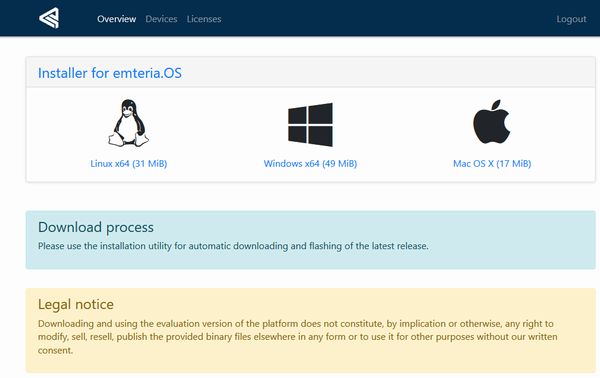Switch to the Devices tab
The width and height of the screenshot is (600, 378).
click(x=161, y=19)
